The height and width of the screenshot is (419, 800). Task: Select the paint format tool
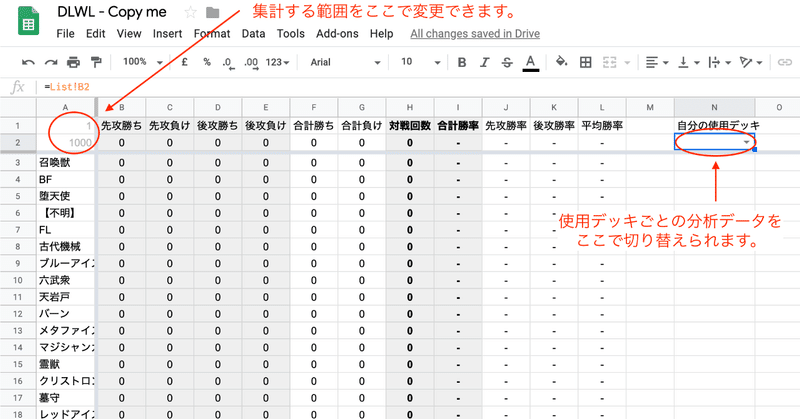(96, 62)
